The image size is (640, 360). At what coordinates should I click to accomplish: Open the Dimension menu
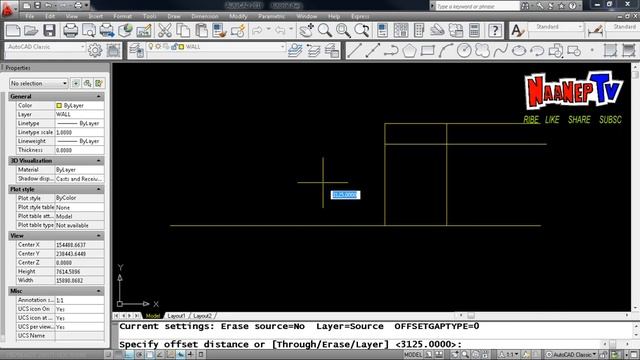click(x=205, y=16)
